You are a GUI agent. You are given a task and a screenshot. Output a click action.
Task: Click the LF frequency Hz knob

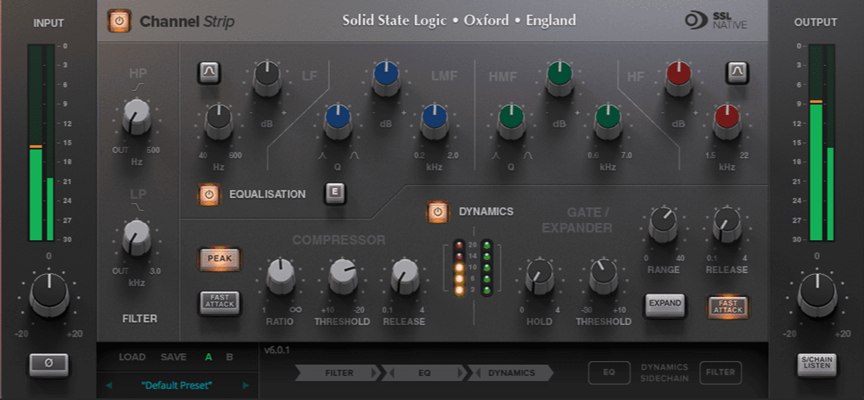(219, 121)
